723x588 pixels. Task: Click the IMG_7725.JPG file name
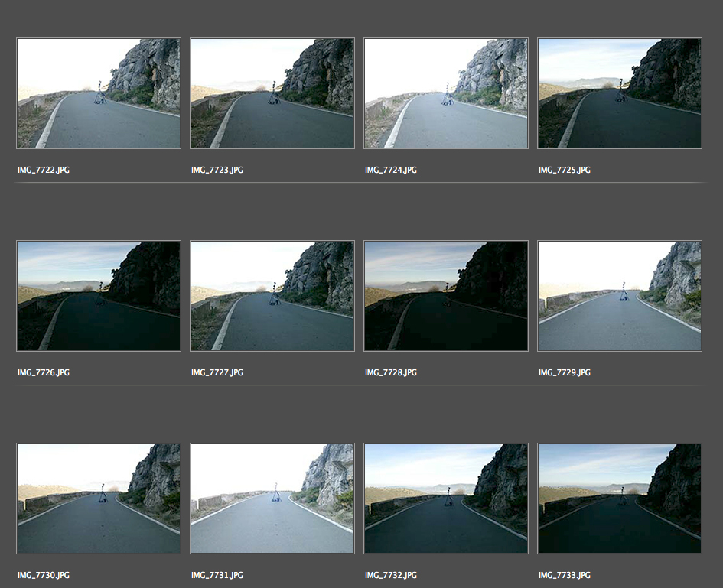coord(565,170)
